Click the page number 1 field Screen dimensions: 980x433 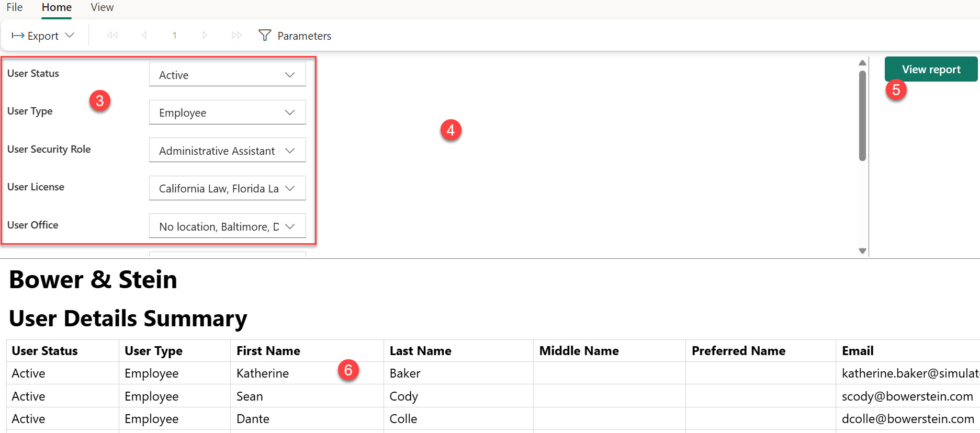point(174,35)
